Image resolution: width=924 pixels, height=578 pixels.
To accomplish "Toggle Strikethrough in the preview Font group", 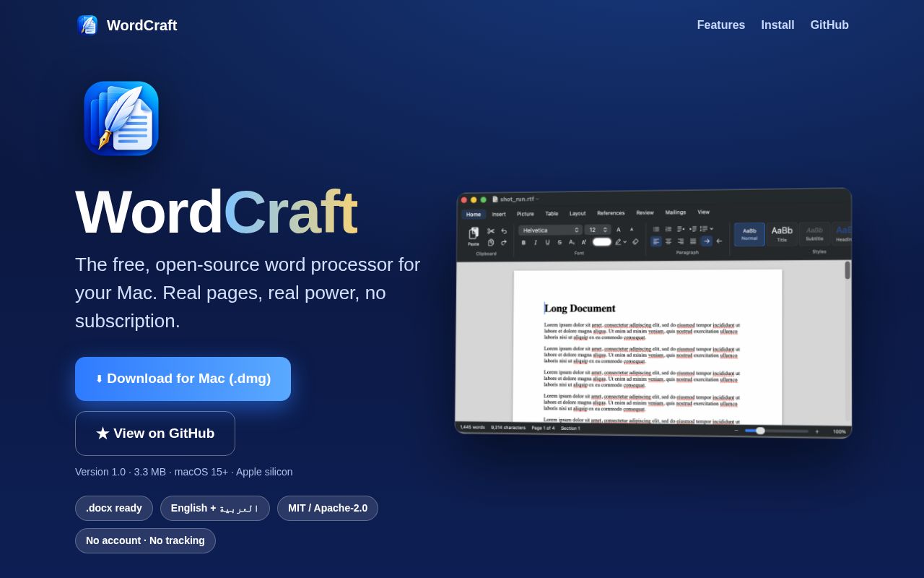I will point(559,243).
